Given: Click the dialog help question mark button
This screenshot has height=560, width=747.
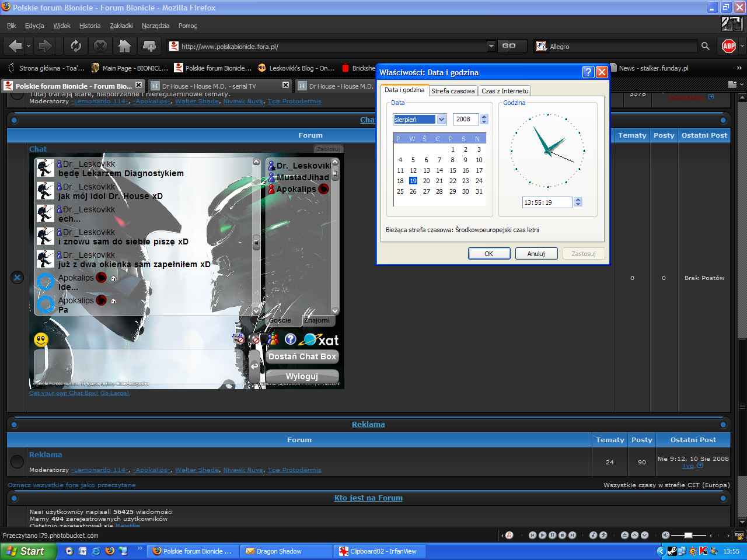Looking at the screenshot, I should point(588,72).
